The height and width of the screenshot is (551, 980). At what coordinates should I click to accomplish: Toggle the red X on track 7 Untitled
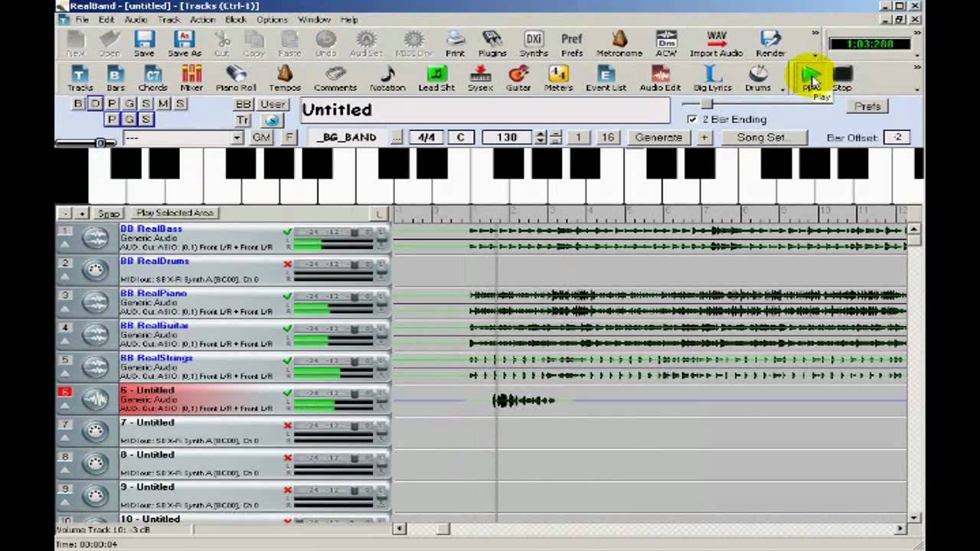click(287, 425)
